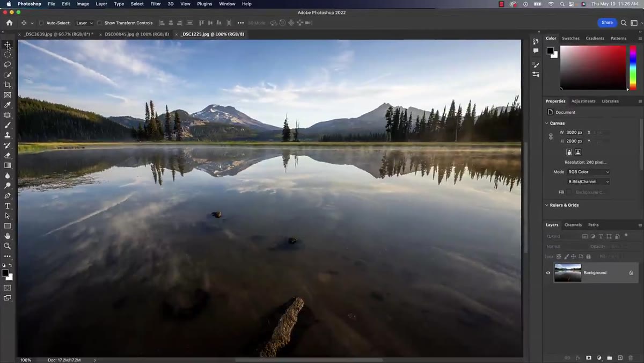644x363 pixels.
Task: Click the lock icon on Background layer
Action: click(x=631, y=273)
